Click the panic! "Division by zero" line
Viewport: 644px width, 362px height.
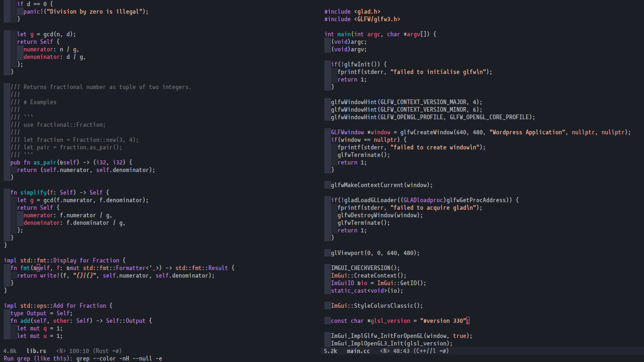coord(86,12)
